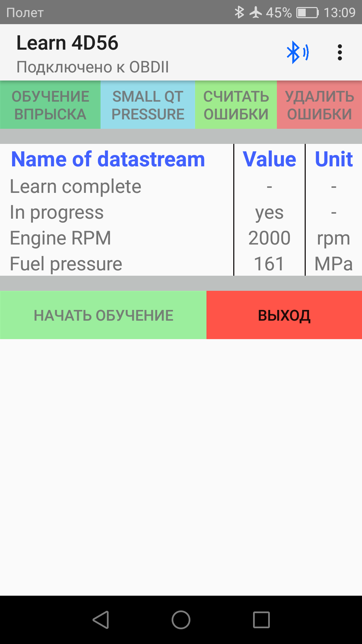
Task: Tap the status bar Bluetooth icon
Action: click(x=239, y=12)
